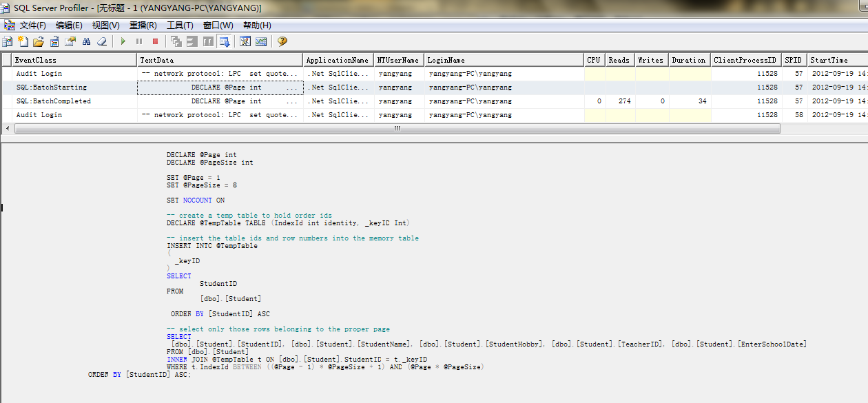Open trace Properties from the toolbar
868x403 pixels.
pyautogui.click(x=70, y=41)
